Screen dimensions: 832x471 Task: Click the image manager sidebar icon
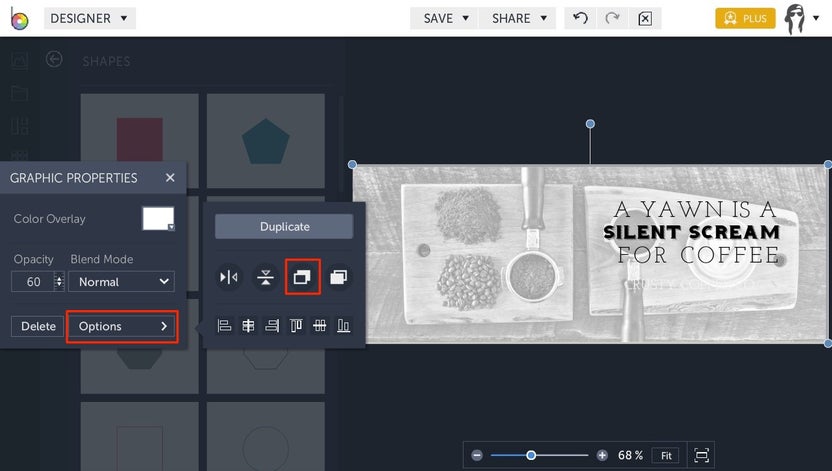pyautogui.click(x=20, y=60)
